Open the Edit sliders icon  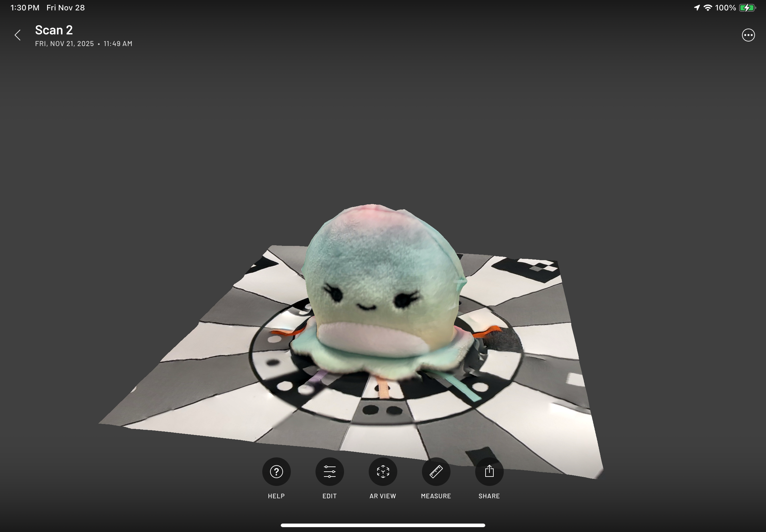tap(329, 471)
